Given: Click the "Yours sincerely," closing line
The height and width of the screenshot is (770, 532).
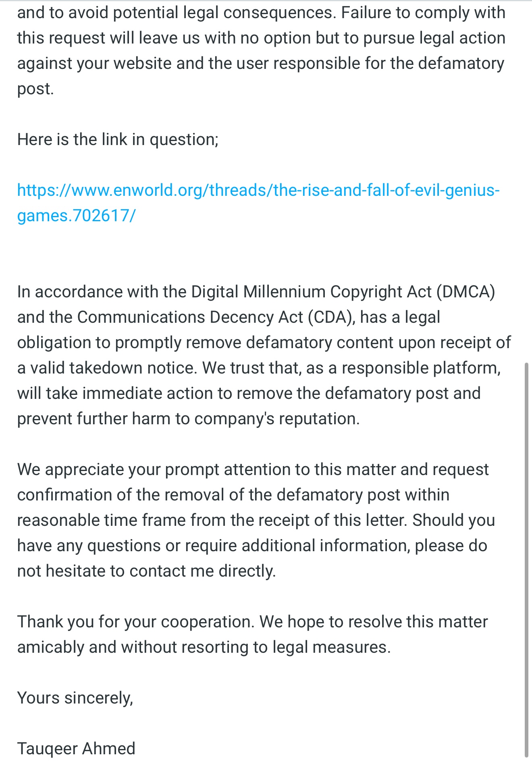Looking at the screenshot, I should click(75, 698).
